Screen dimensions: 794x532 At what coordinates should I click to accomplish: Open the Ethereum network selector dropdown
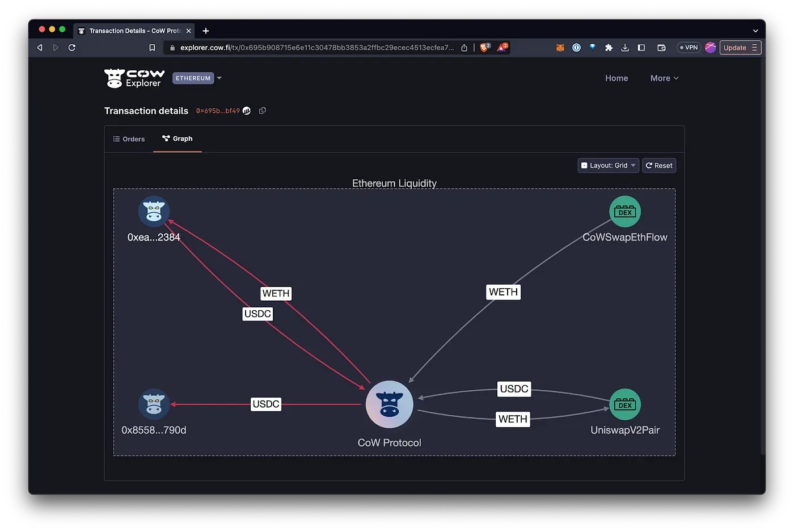click(197, 78)
